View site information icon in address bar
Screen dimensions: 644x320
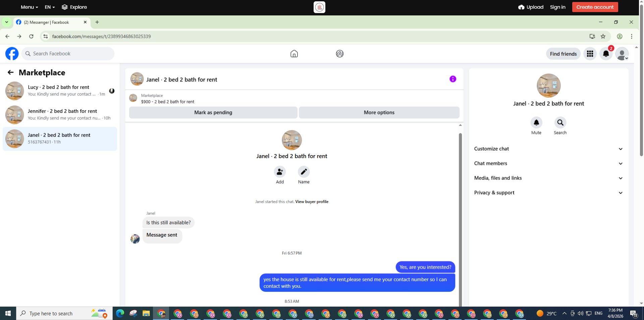[46, 36]
